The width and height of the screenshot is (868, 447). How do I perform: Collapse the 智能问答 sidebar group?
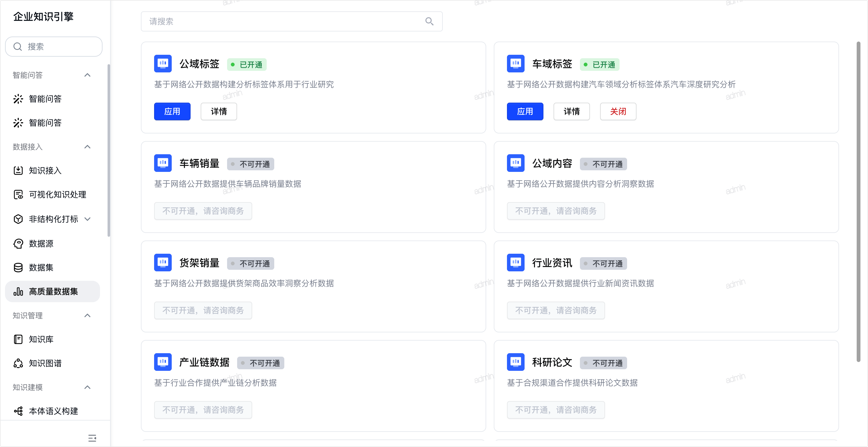tap(87, 75)
